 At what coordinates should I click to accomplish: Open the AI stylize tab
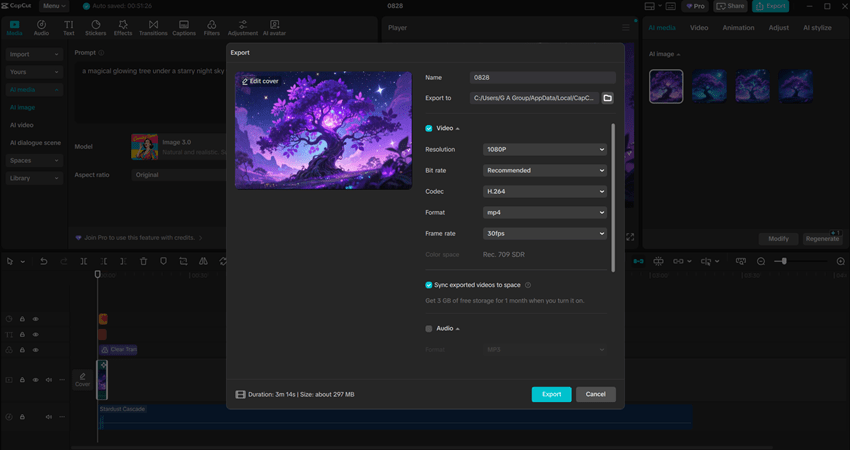pos(816,28)
